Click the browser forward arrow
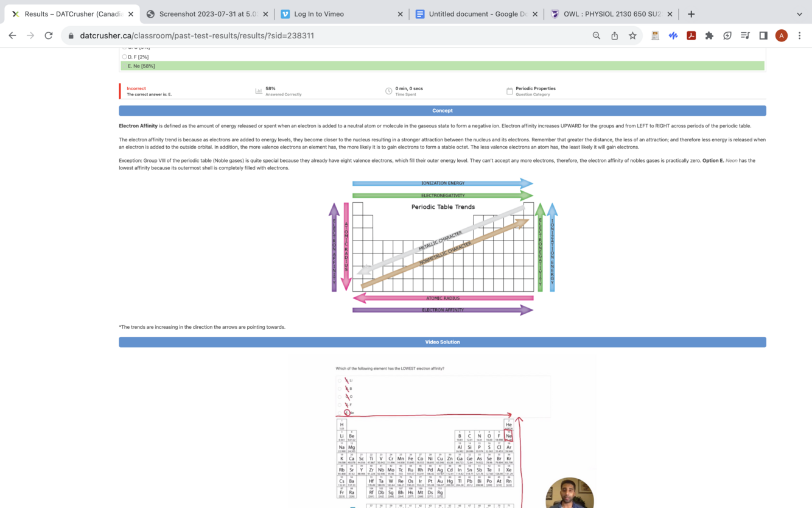Image resolution: width=812 pixels, height=508 pixels. [30, 35]
